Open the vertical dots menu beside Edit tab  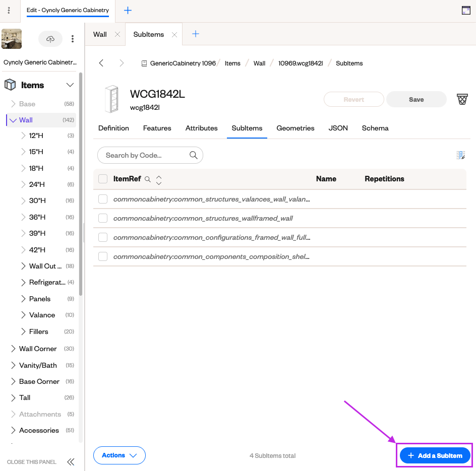point(9,10)
